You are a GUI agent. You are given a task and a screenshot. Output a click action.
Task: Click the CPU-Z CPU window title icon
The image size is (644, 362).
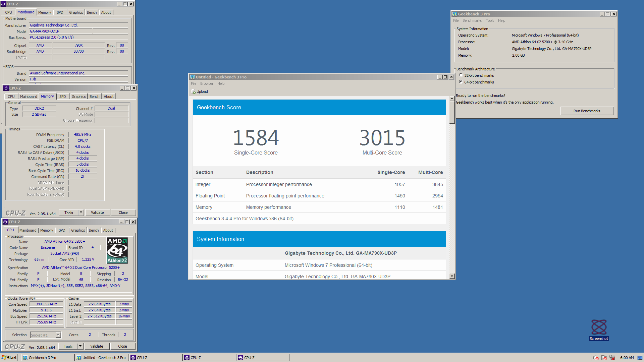[5, 222]
